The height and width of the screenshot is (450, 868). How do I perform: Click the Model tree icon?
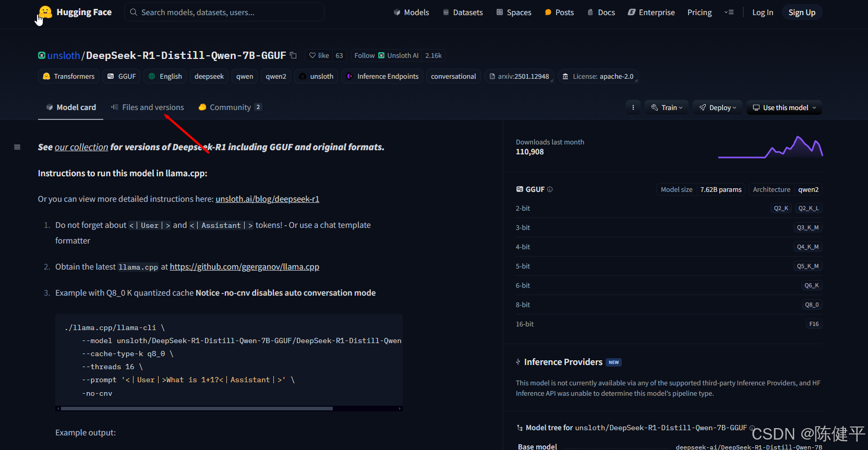click(520, 428)
